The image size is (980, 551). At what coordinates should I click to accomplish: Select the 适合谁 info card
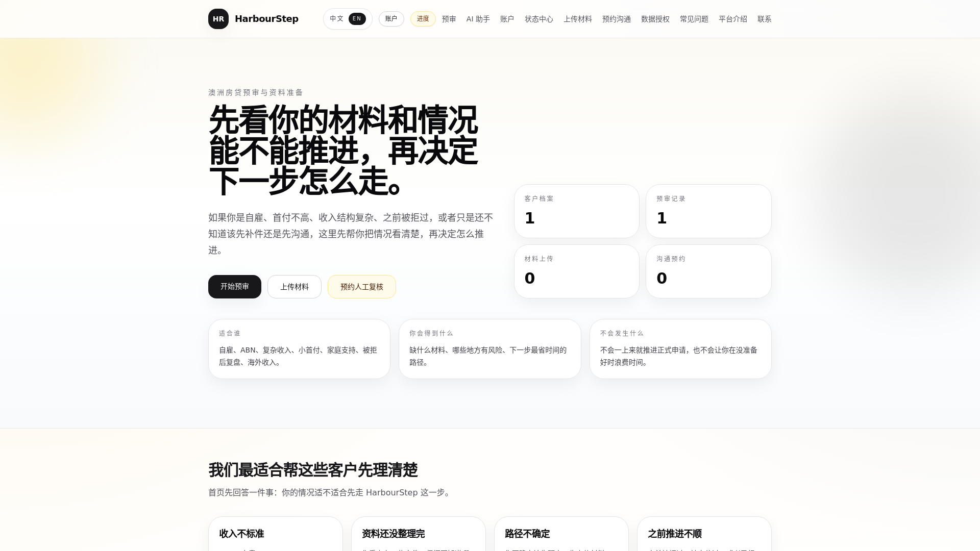click(x=299, y=349)
